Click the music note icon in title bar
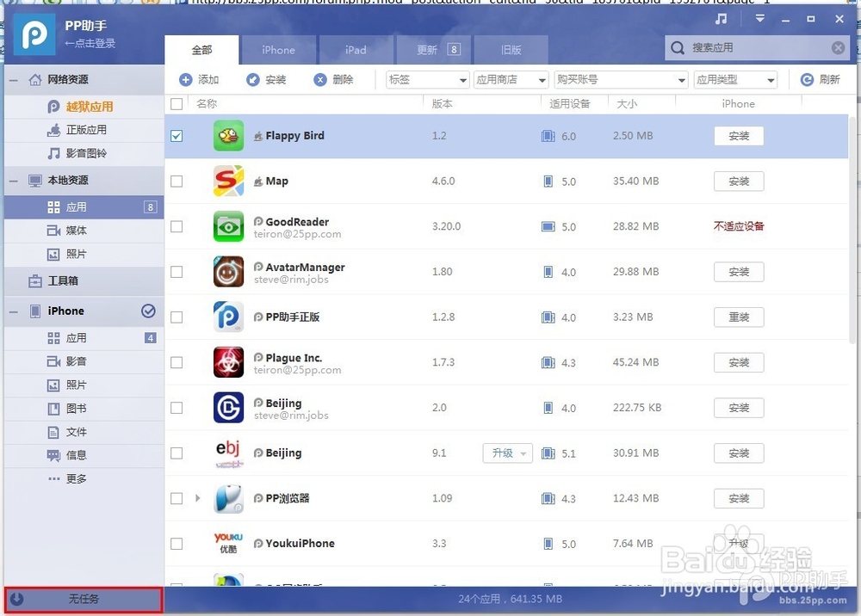Screen dimensions: 861x616 722,19
